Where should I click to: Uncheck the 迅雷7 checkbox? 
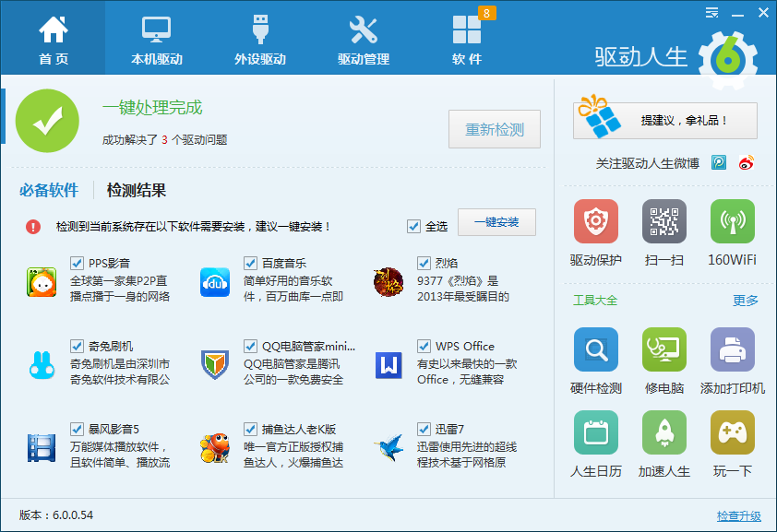pyautogui.click(x=424, y=429)
